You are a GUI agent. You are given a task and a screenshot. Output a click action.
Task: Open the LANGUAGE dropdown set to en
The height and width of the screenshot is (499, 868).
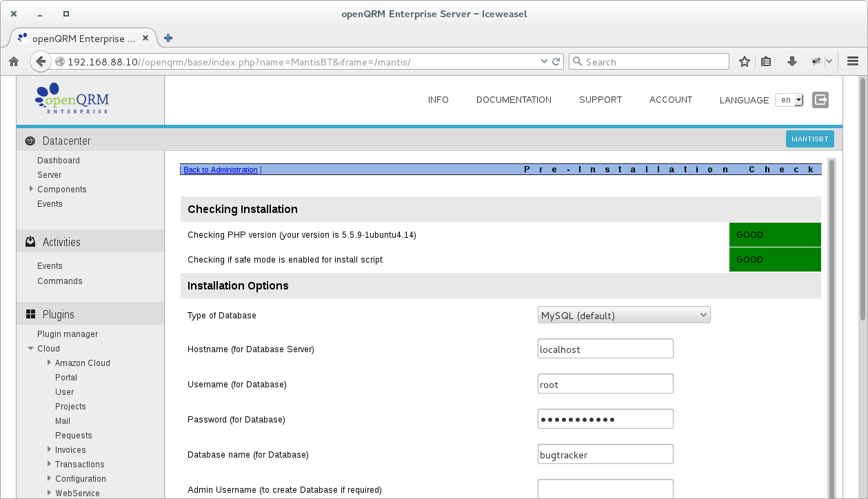pyautogui.click(x=789, y=100)
